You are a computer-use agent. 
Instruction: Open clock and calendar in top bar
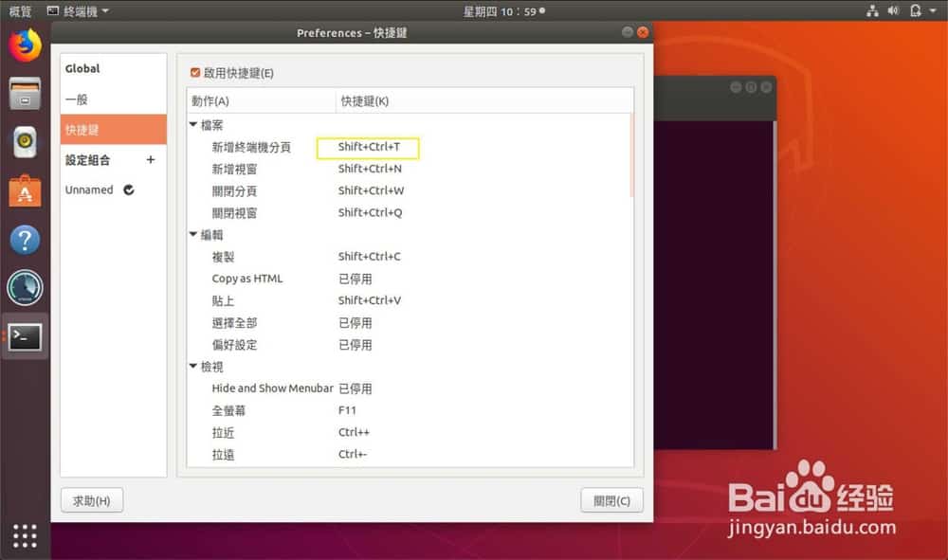503,10
